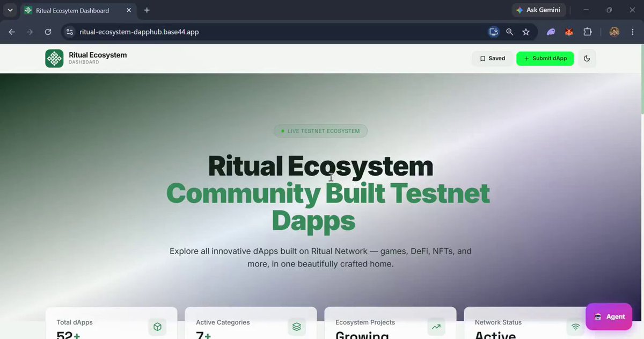Click the Live Testnet Ecosystem badge
644x339 pixels.
320,131
